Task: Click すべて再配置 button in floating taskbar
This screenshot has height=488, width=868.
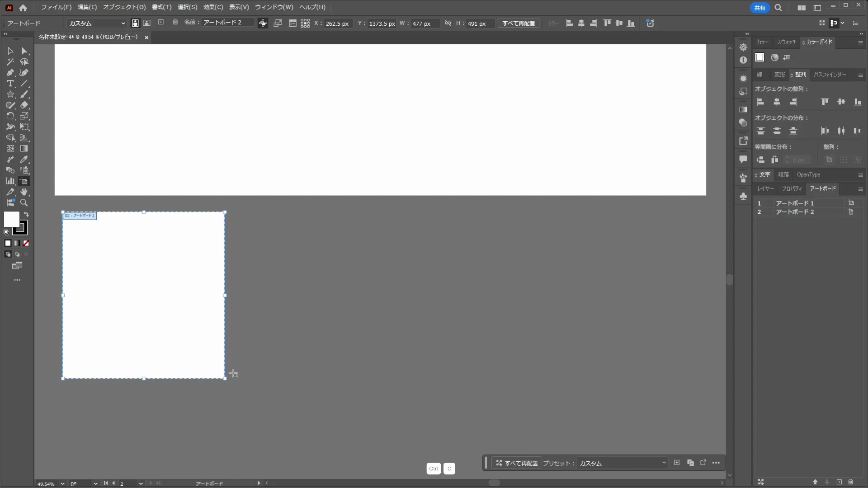Action: click(x=517, y=463)
